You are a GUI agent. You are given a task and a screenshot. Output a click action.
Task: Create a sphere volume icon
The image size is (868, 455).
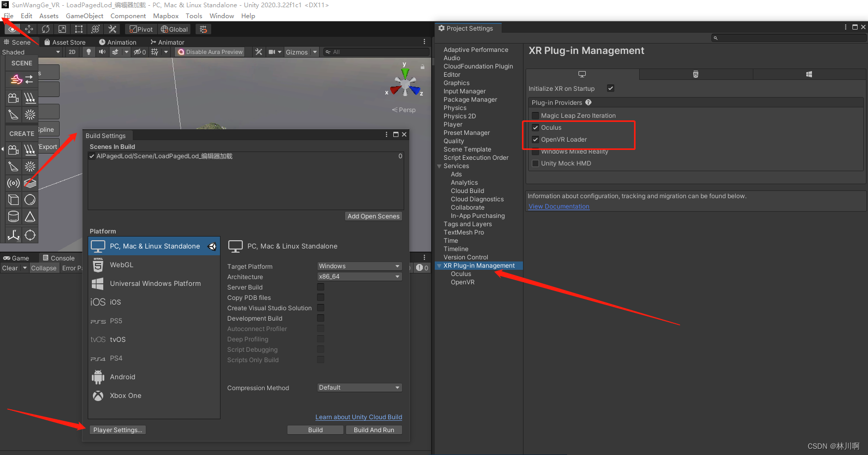[x=30, y=200]
